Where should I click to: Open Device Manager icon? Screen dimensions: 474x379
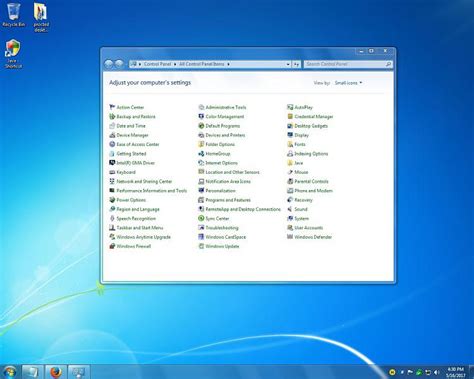tap(112, 135)
